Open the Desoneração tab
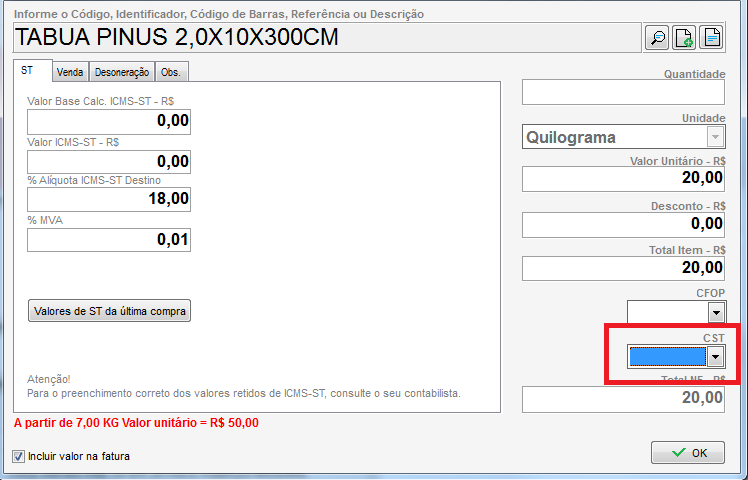748x480 pixels. point(122,72)
